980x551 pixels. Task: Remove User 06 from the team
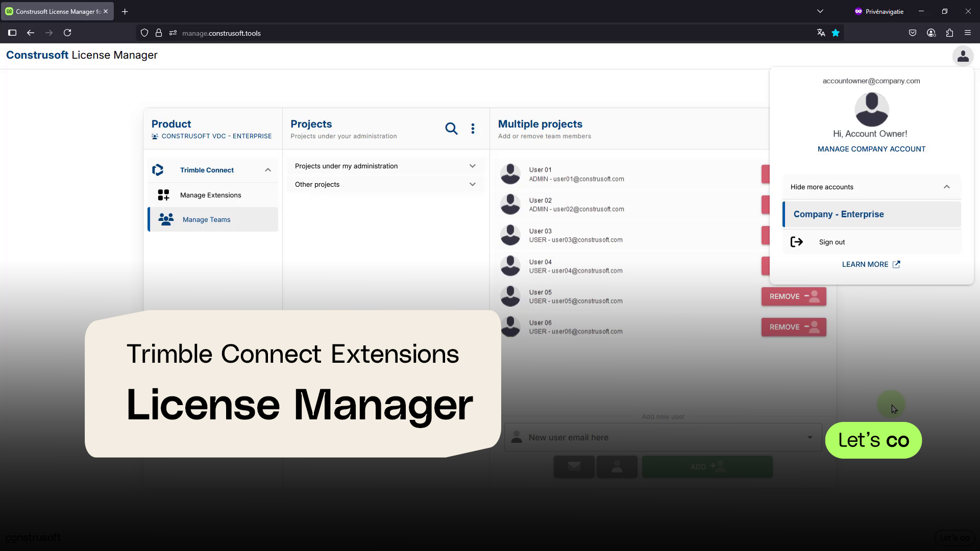point(794,327)
